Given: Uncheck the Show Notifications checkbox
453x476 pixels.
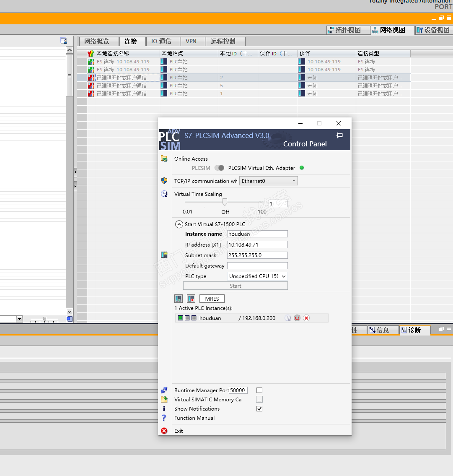Looking at the screenshot, I should (x=259, y=408).
